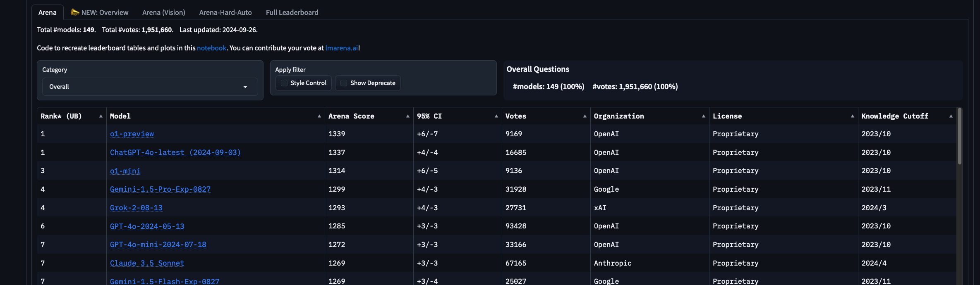This screenshot has width=980, height=285.
Task: Open the Category dropdown showing Overall
Action: point(150,87)
